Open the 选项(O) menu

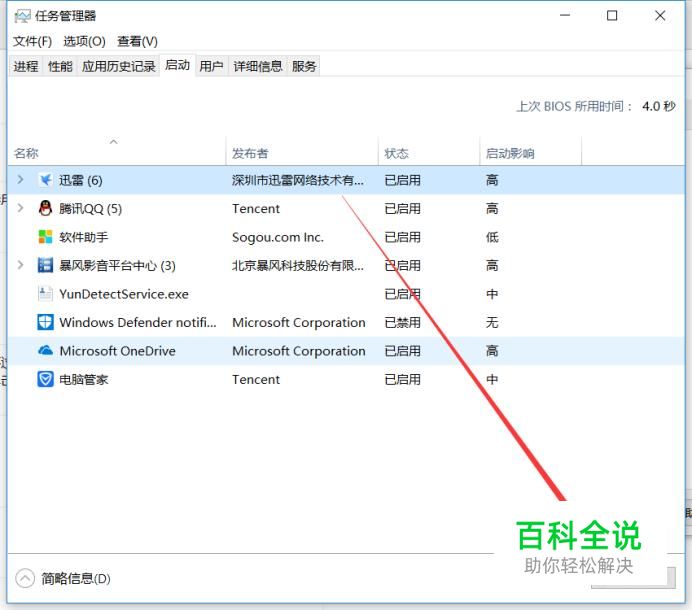coord(84,41)
